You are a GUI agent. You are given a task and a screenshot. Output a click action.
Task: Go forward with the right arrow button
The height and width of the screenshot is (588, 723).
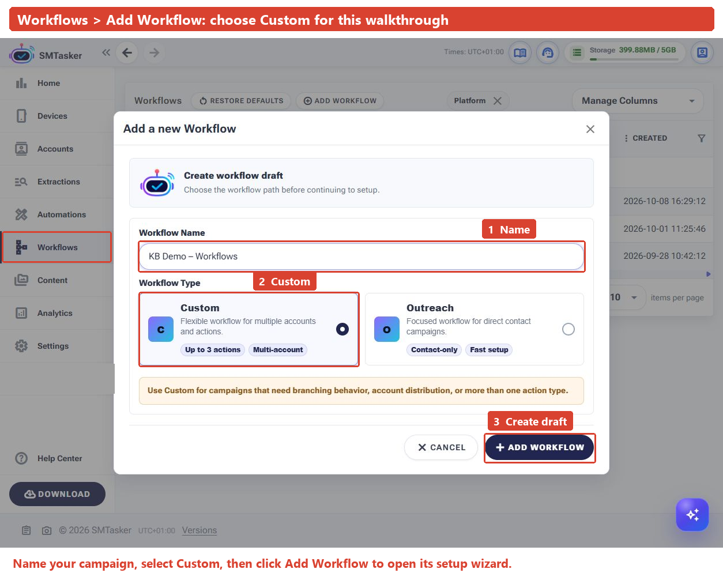coord(154,52)
